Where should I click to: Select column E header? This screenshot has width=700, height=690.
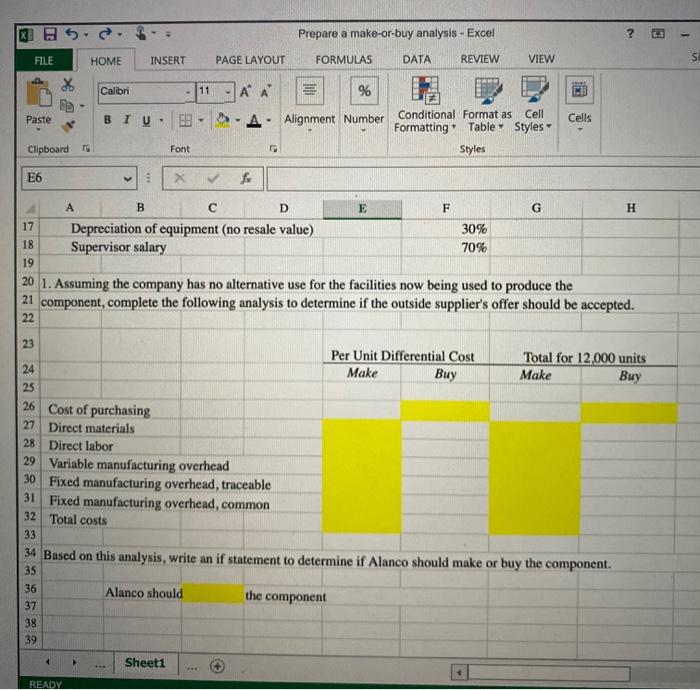(x=362, y=208)
